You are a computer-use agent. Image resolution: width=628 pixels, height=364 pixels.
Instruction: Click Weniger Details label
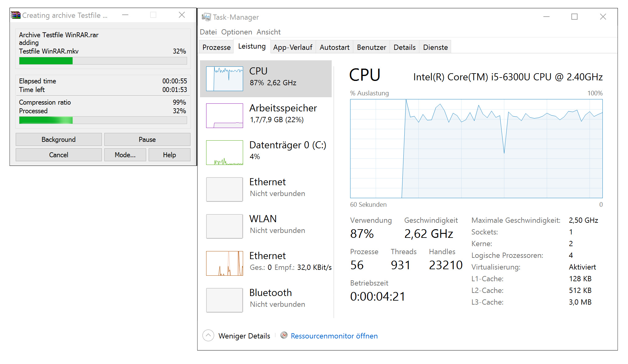pos(244,336)
